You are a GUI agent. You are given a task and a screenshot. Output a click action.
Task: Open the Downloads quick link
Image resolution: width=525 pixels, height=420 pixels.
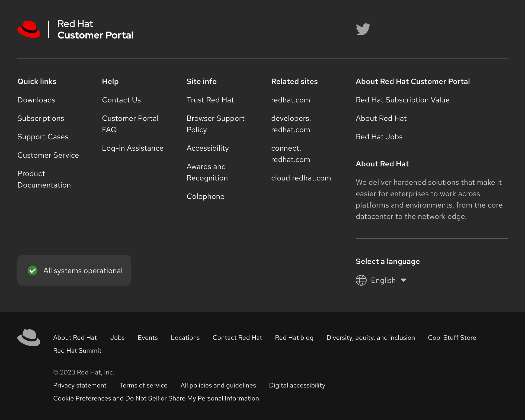pos(36,99)
